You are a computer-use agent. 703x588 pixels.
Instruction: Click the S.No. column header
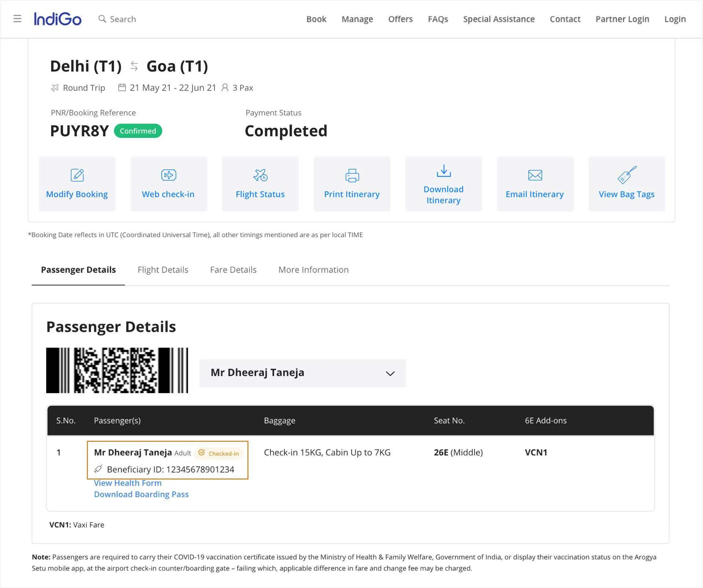point(66,421)
